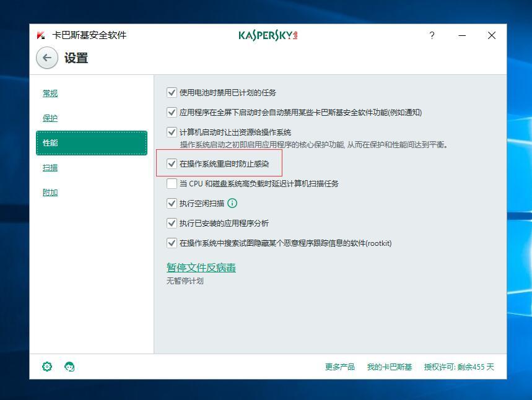
Task: Click the support agent face icon
Action: (x=70, y=367)
